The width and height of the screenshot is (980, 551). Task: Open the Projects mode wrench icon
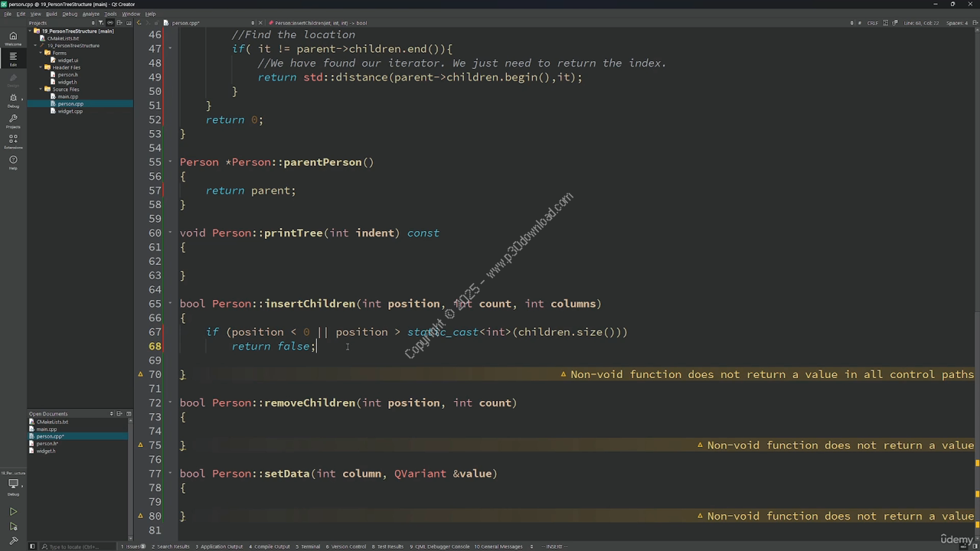coord(13,121)
